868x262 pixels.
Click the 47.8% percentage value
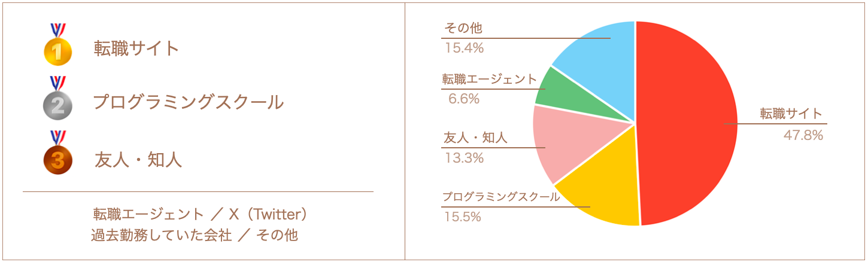[803, 136]
